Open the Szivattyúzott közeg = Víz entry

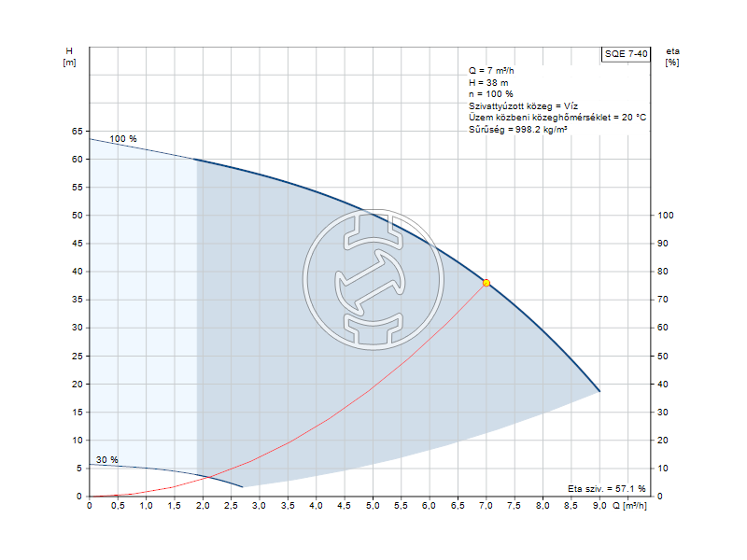tap(521, 106)
